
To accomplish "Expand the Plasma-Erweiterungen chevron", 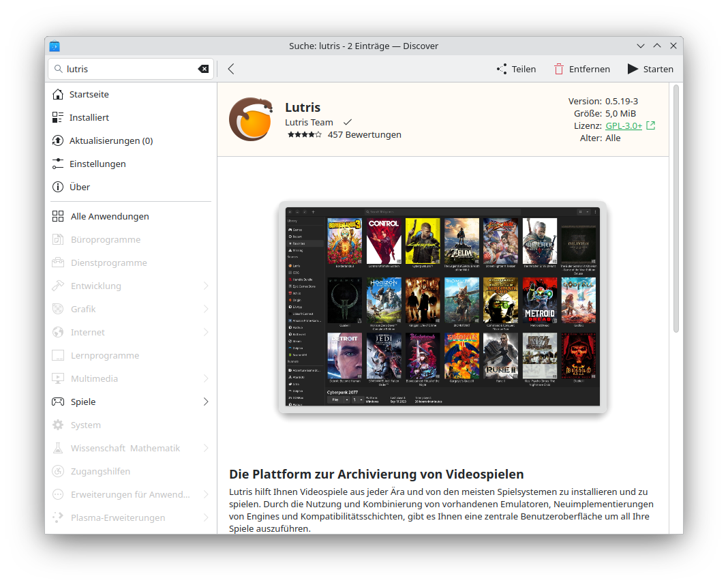I will click(206, 518).
